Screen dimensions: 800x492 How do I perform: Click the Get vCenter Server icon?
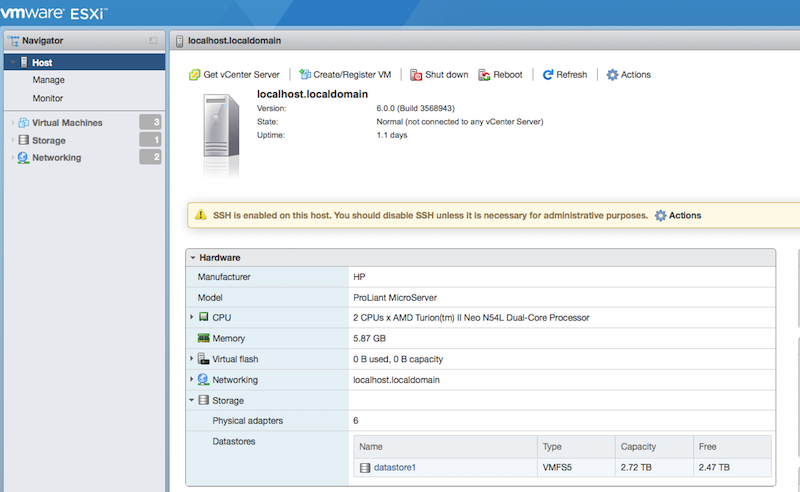click(194, 75)
